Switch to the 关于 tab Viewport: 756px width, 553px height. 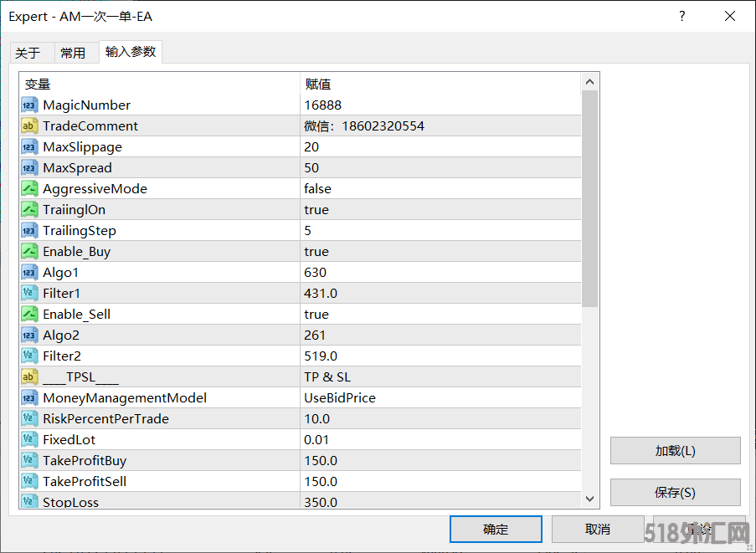[x=28, y=53]
